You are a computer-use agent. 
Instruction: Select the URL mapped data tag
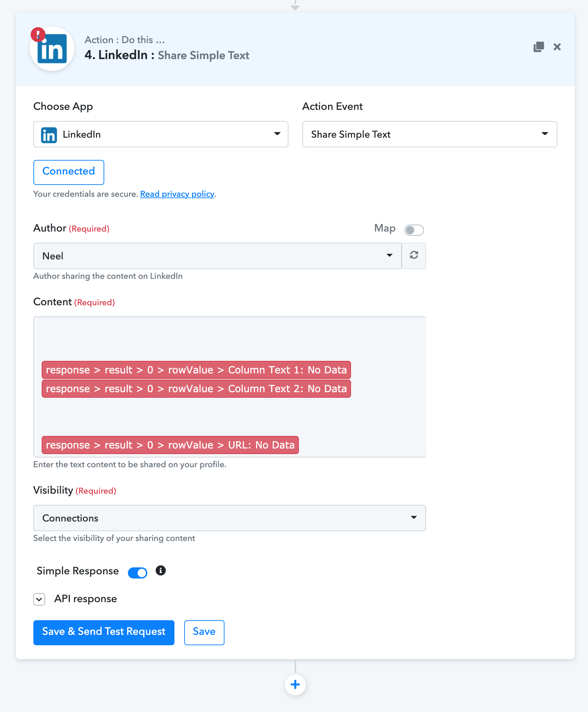pyautogui.click(x=170, y=445)
